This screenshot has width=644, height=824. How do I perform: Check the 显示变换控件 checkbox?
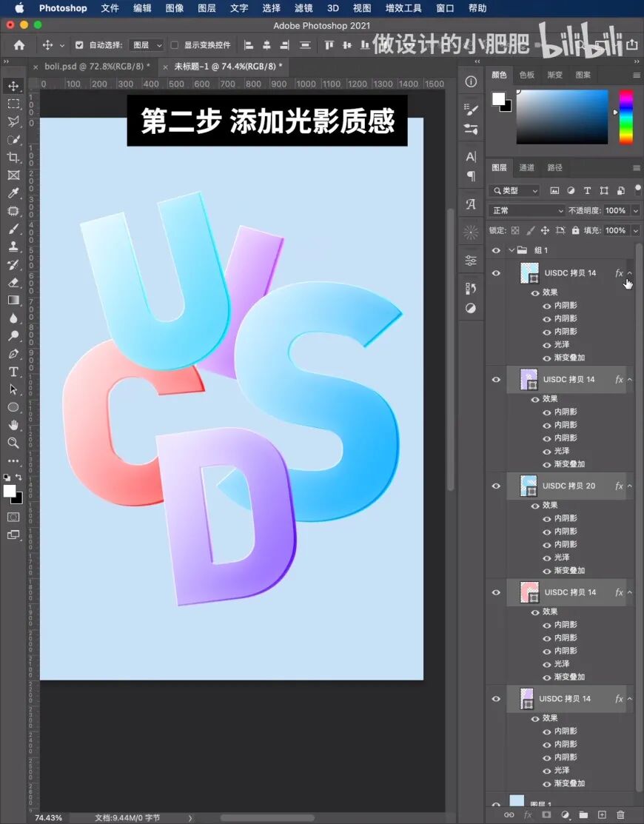click(175, 45)
